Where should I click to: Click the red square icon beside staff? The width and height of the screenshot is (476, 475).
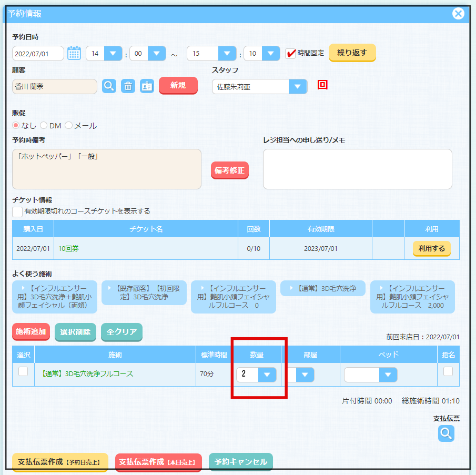pos(322,85)
